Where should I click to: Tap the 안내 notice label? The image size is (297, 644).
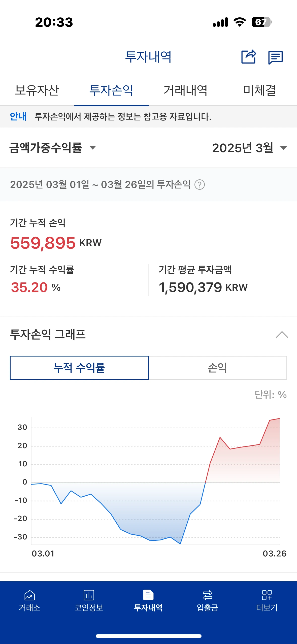pyautogui.click(x=18, y=116)
